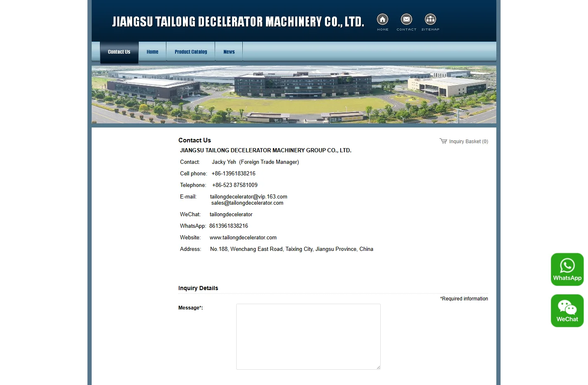The image size is (588, 385).
Task: Open the floating WeChat button
Action: click(x=567, y=311)
